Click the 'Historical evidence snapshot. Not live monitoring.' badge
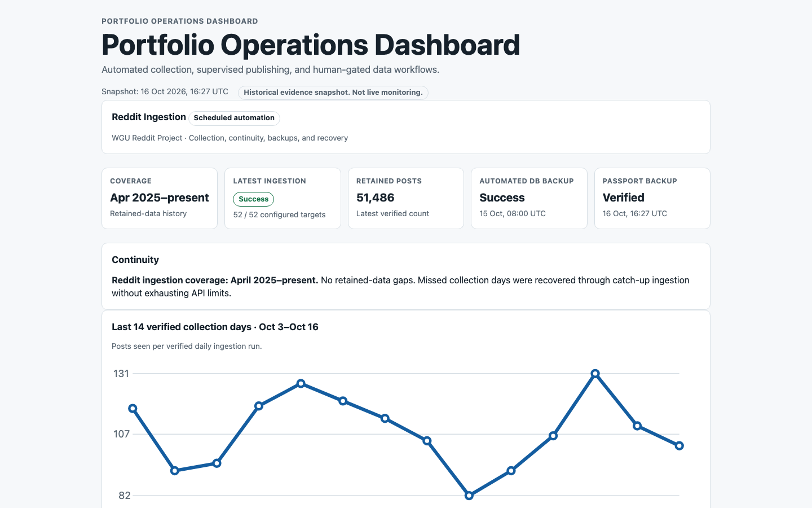 (333, 93)
